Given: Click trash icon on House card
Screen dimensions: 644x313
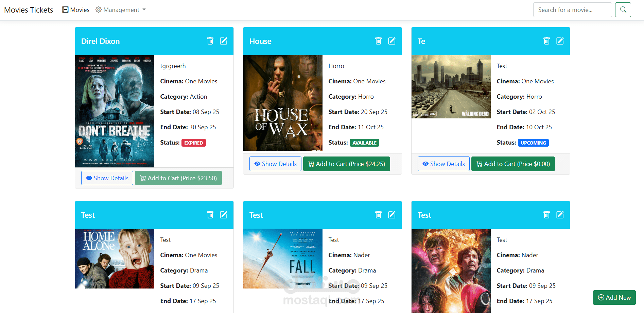Looking at the screenshot, I should tap(378, 41).
